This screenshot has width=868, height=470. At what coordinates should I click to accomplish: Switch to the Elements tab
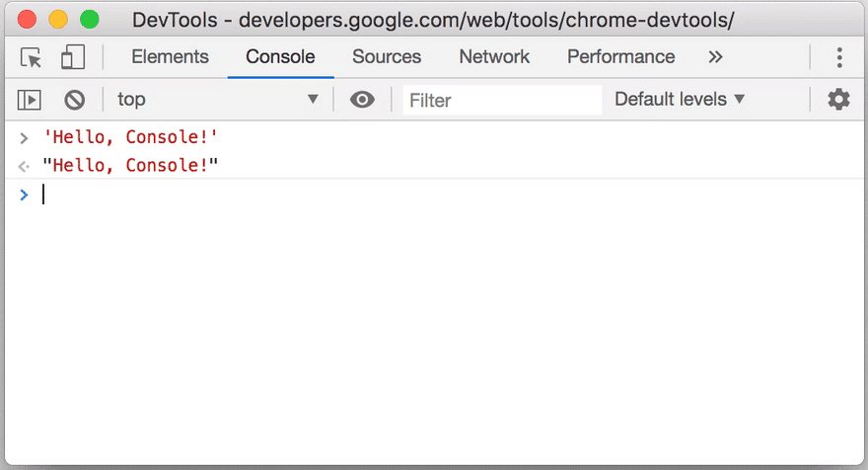pyautogui.click(x=170, y=57)
